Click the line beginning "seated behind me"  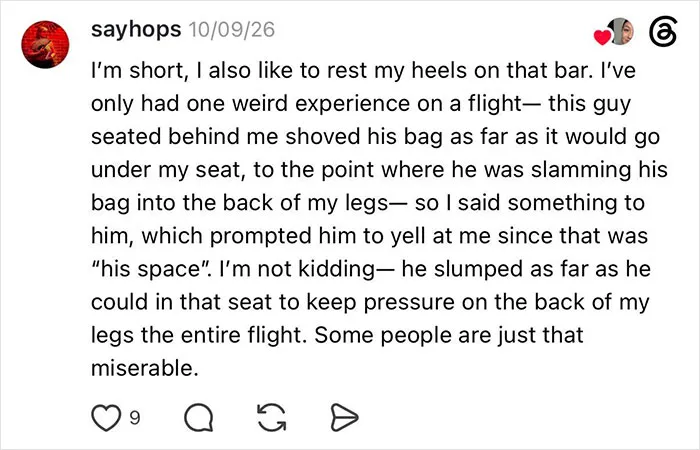375,137
